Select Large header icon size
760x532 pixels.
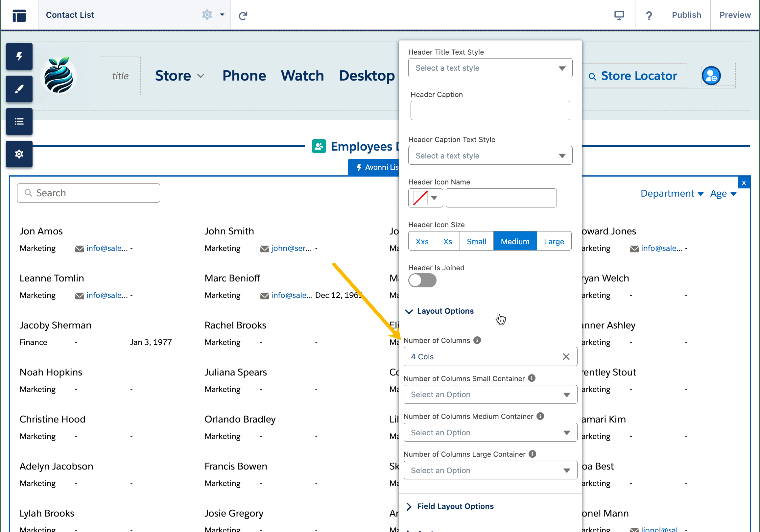pos(554,241)
